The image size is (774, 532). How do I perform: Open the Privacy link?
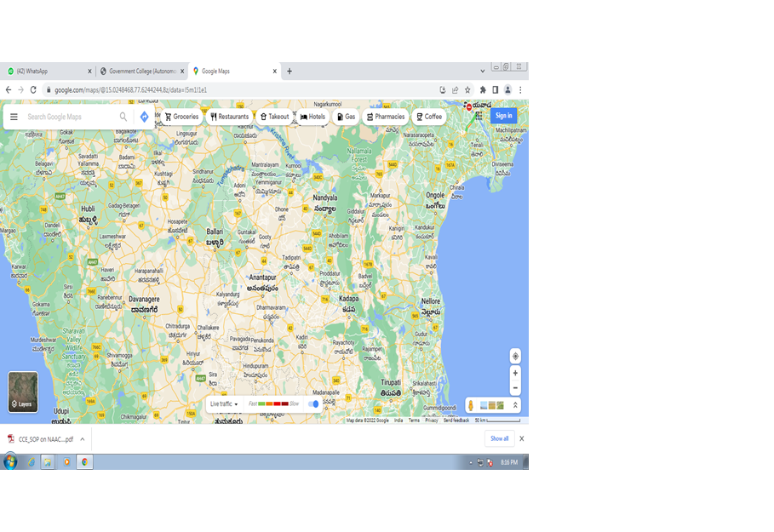coord(432,420)
